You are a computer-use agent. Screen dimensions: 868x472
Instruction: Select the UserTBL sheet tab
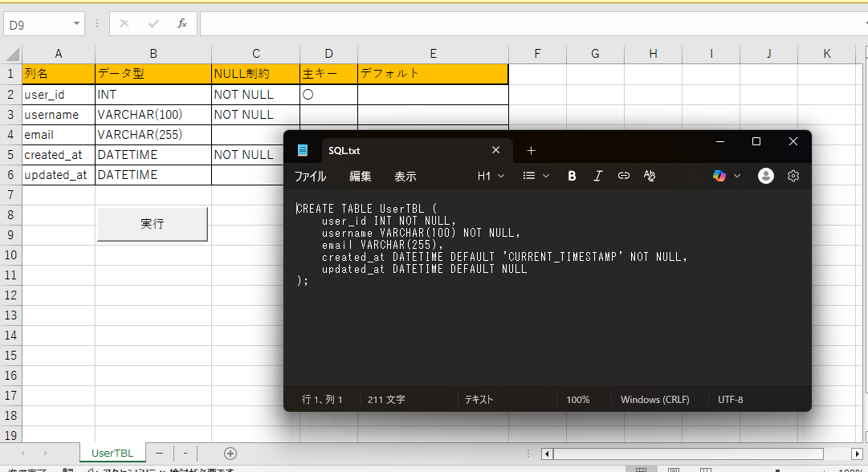112,454
